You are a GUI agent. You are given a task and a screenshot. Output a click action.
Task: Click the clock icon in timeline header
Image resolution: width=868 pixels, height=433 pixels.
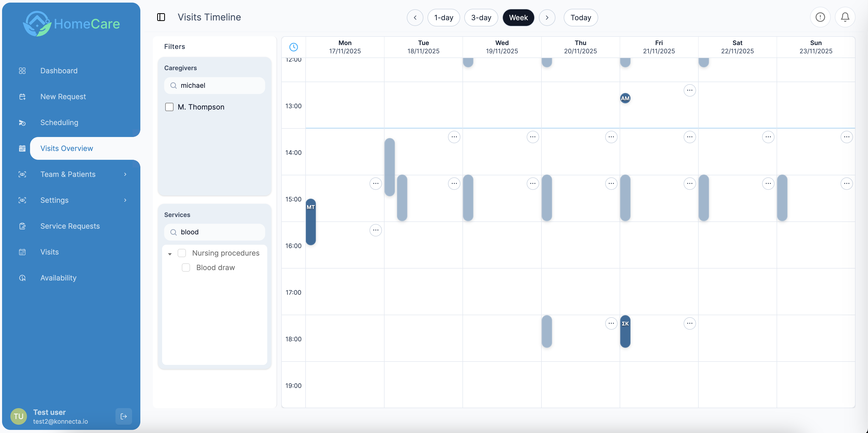(x=293, y=47)
